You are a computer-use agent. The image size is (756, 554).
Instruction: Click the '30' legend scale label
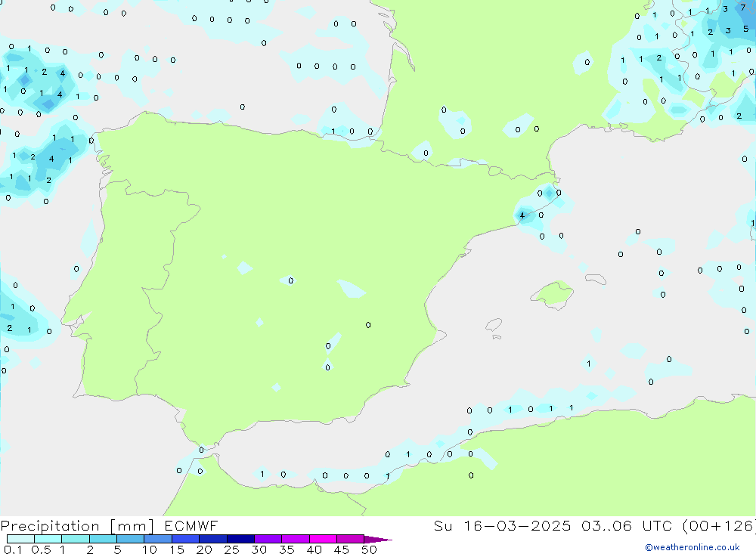click(259, 549)
